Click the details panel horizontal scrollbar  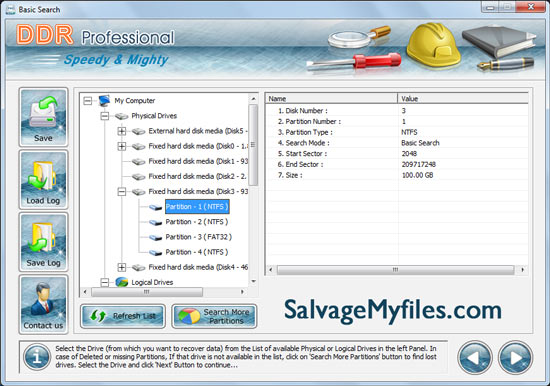(x=396, y=270)
